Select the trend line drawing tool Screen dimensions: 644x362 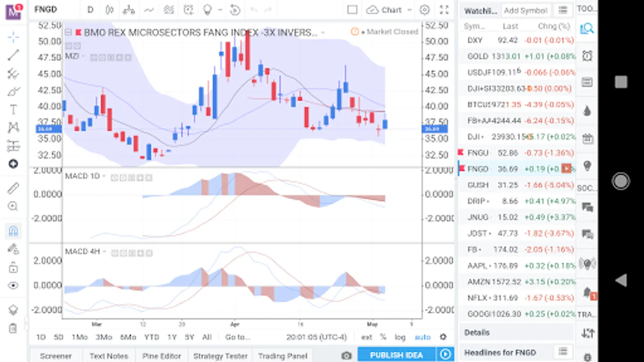pyautogui.click(x=13, y=55)
